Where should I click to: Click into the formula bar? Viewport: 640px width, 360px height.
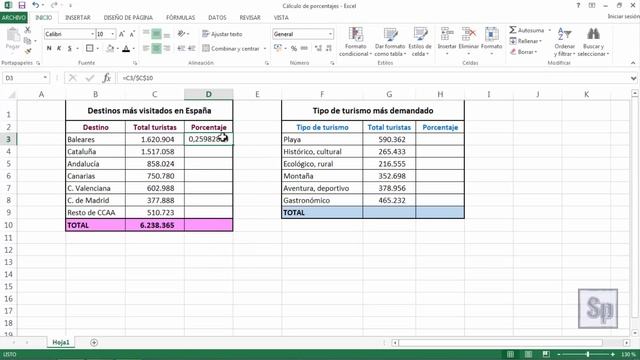click(x=373, y=78)
